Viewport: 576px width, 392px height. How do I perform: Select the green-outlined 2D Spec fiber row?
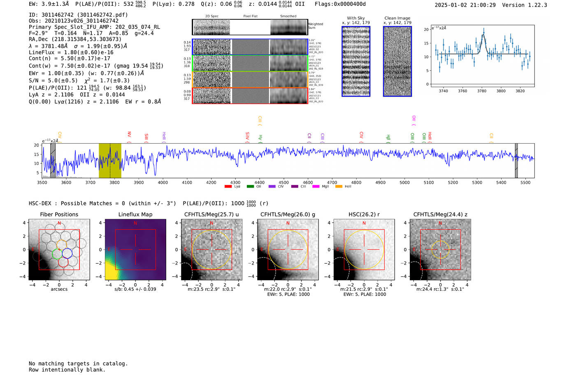250,63
